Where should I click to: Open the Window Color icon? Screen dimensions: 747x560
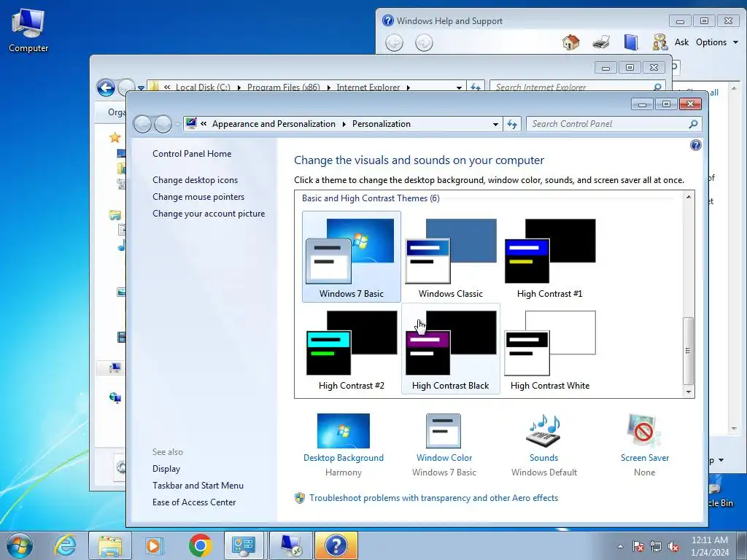[444, 430]
